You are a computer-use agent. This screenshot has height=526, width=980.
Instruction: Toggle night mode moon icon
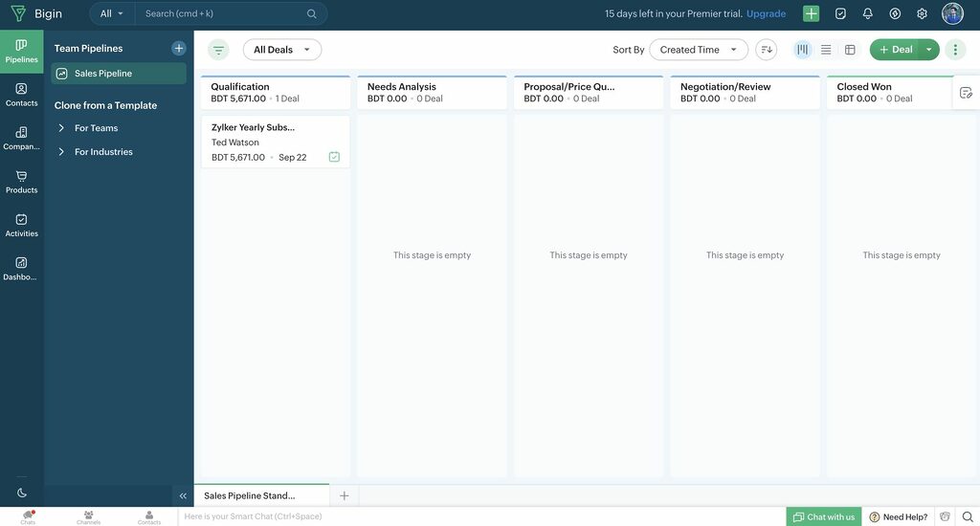coord(22,493)
